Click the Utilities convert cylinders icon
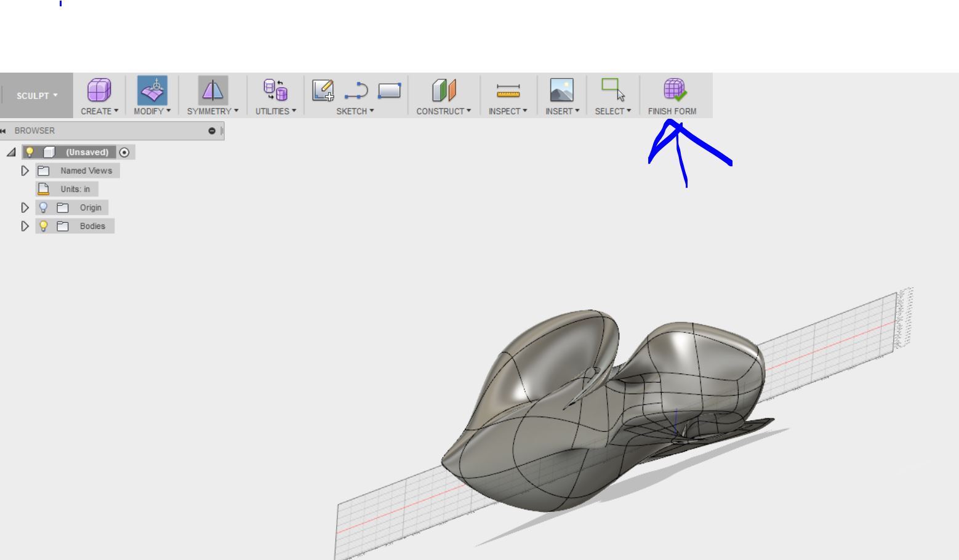Viewport: 959px width, 560px height. click(275, 90)
